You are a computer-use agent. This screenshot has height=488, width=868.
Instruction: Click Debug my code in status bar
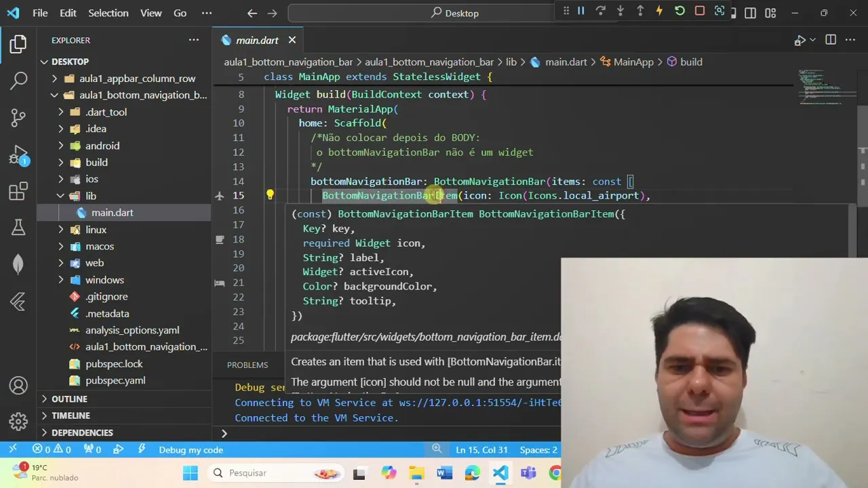191,449
